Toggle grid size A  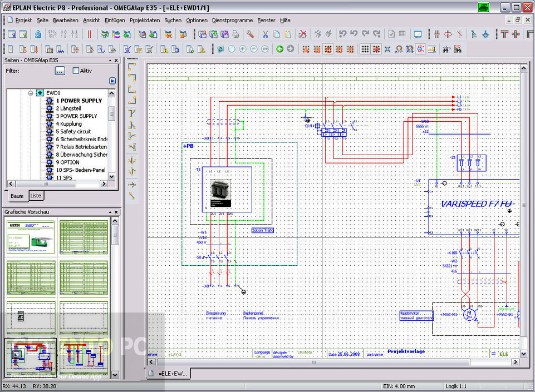point(306,49)
